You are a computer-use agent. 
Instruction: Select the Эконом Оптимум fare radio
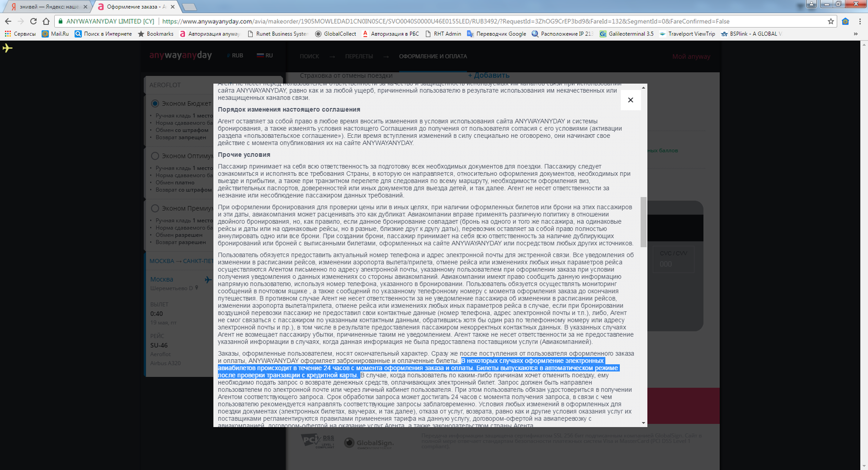point(155,156)
